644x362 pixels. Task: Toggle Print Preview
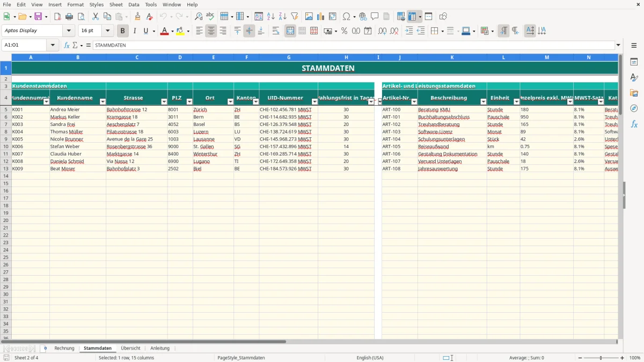81,17
